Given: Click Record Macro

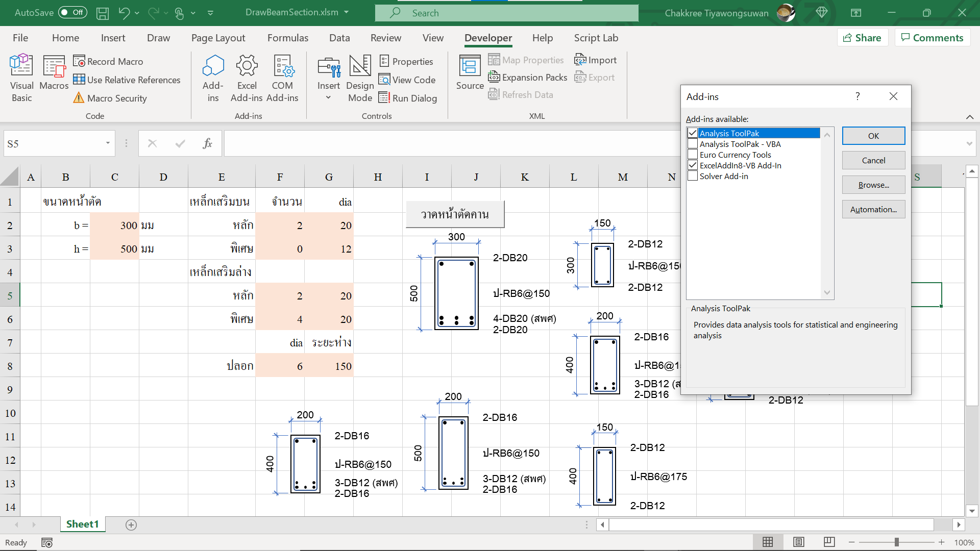Looking at the screenshot, I should (108, 61).
